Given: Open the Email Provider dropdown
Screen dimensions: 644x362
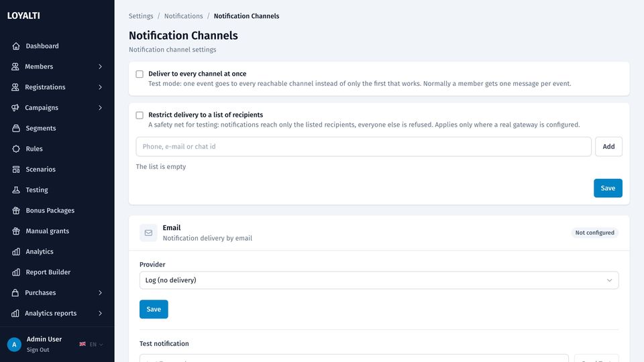Looking at the screenshot, I should pyautogui.click(x=378, y=280).
